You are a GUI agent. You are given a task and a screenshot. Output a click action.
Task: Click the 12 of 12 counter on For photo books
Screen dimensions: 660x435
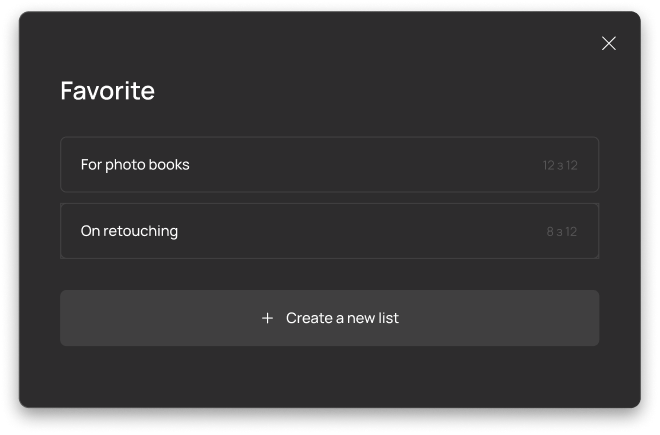(x=560, y=165)
